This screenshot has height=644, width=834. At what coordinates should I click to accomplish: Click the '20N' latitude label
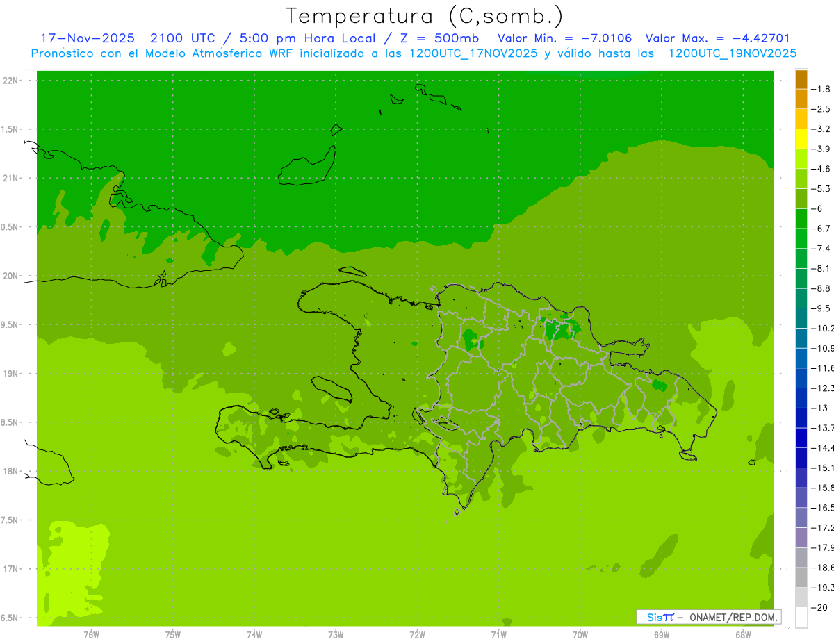[x=12, y=276]
